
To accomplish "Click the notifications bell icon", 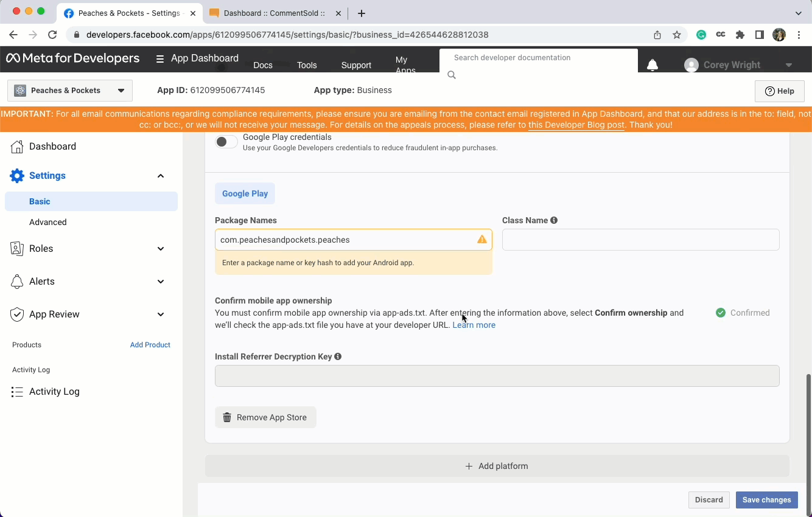I will pyautogui.click(x=652, y=65).
